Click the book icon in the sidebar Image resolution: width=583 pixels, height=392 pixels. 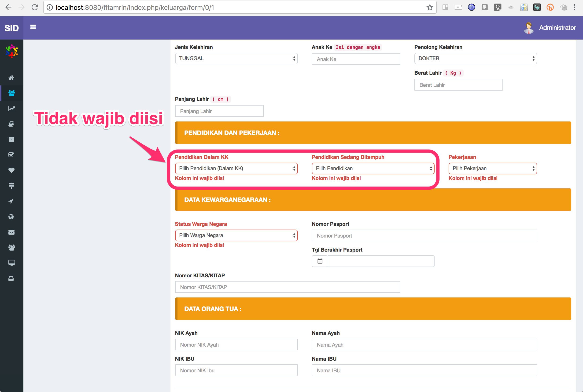point(11,124)
